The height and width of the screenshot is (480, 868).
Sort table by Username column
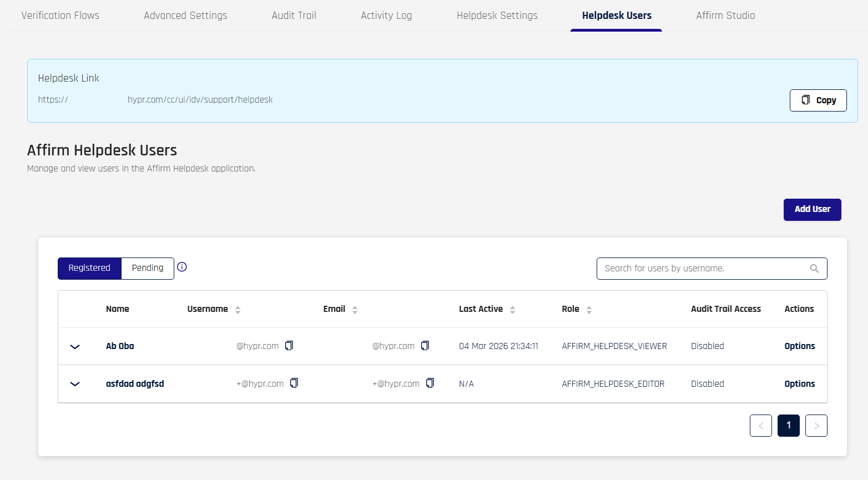pyautogui.click(x=238, y=310)
